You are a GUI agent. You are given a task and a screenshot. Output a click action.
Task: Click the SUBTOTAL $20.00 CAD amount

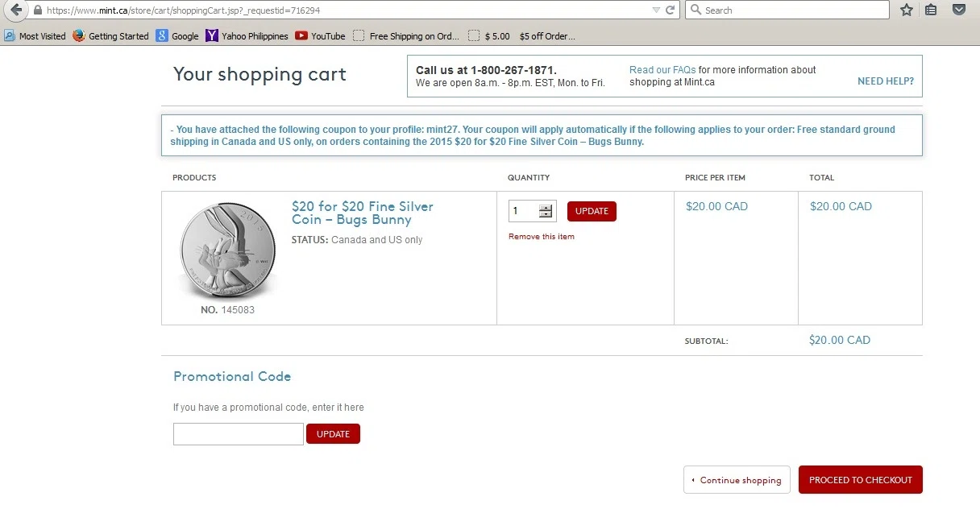840,340
